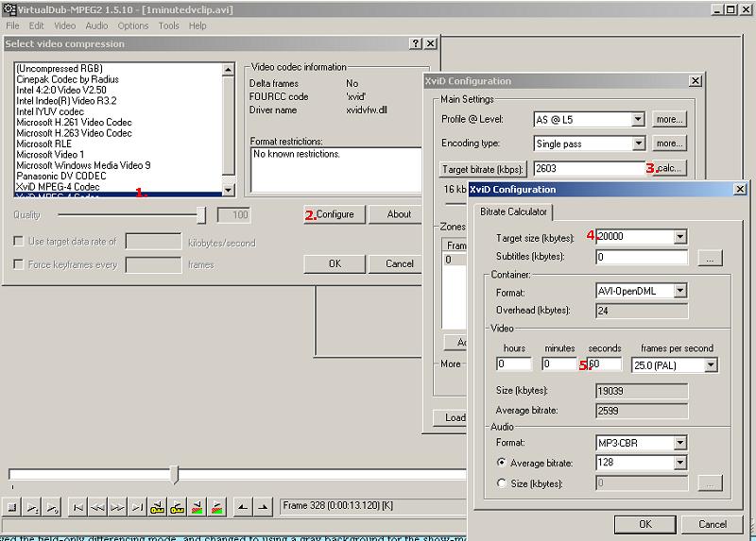Click the Mark in selection icon
The height and width of the screenshot is (541, 756).
243,507
